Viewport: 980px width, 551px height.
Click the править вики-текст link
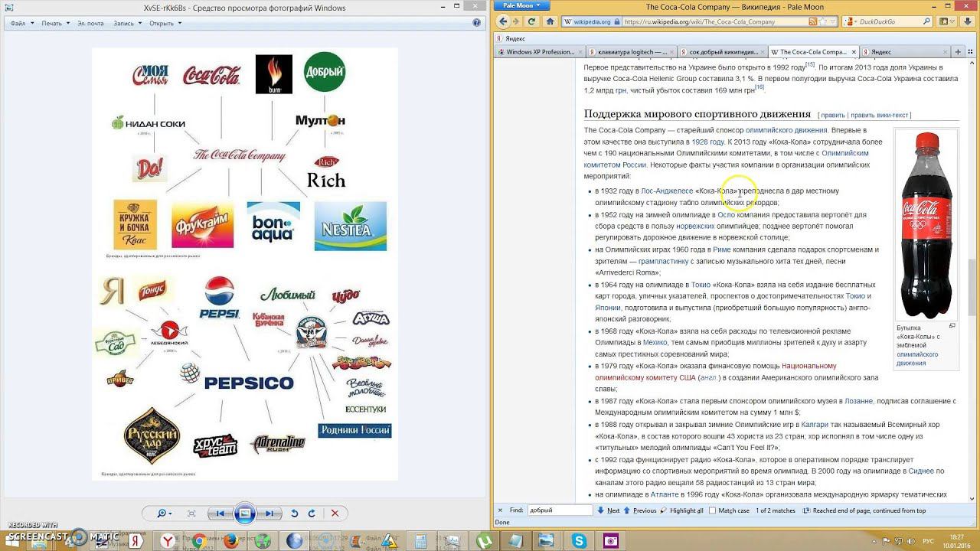(880, 116)
